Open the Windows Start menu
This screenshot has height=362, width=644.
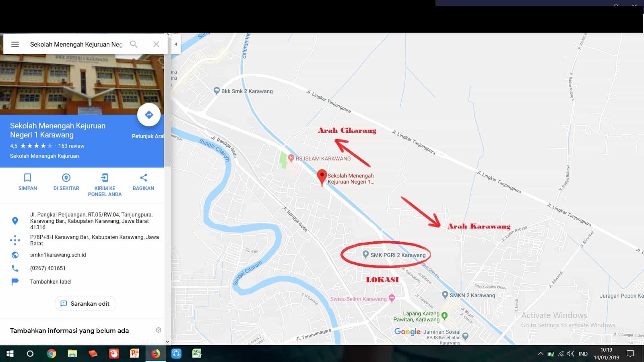coord(10,354)
